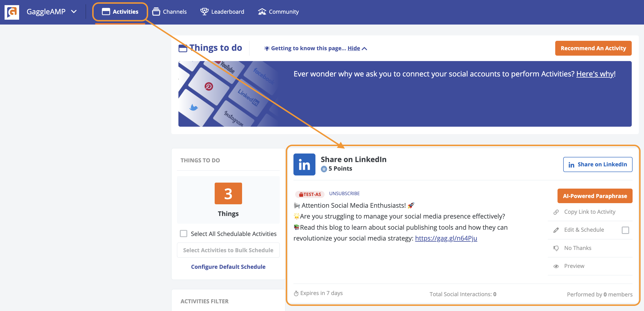644x311 pixels.
Task: Click the Expires in 7 days text
Action: coord(321,293)
